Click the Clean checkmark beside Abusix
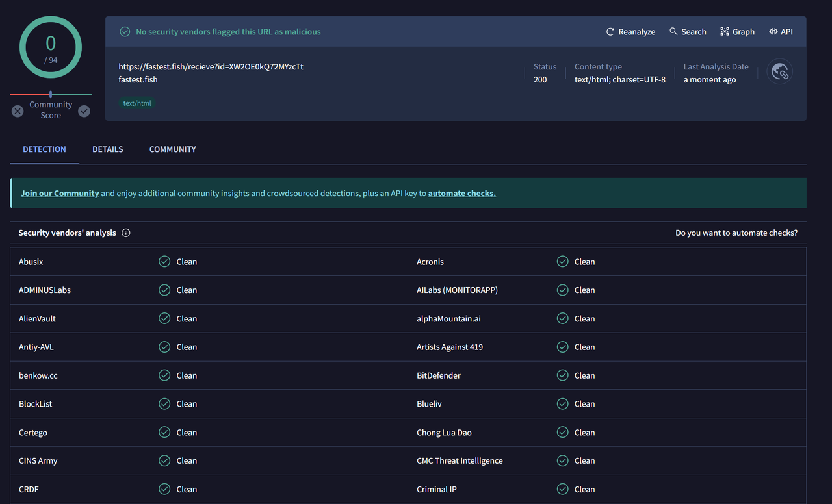Screen dimensions: 832x504 pos(164,261)
